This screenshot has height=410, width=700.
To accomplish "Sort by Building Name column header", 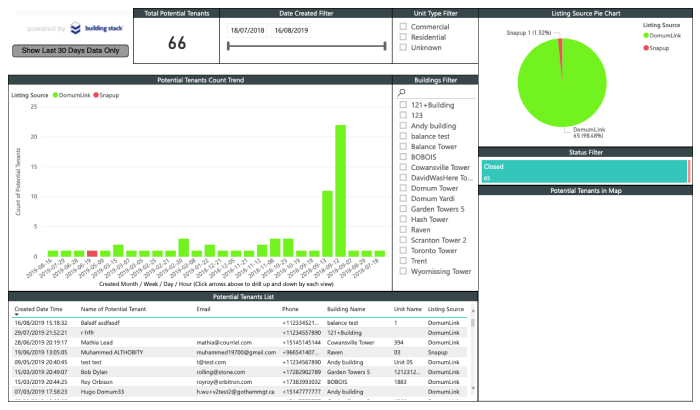I will coord(346,309).
